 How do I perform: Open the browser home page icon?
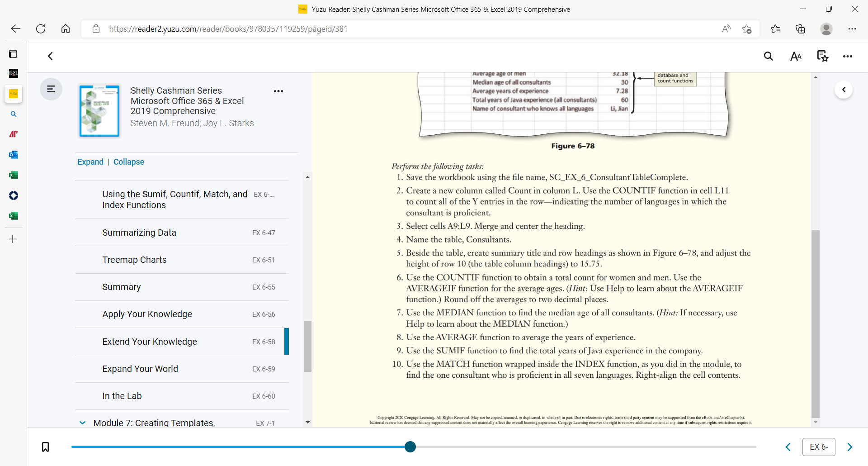point(66,29)
